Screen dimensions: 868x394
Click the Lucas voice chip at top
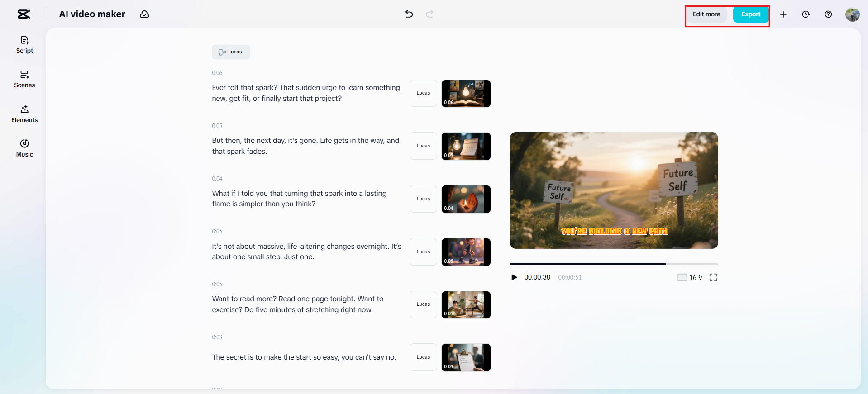[x=231, y=52]
